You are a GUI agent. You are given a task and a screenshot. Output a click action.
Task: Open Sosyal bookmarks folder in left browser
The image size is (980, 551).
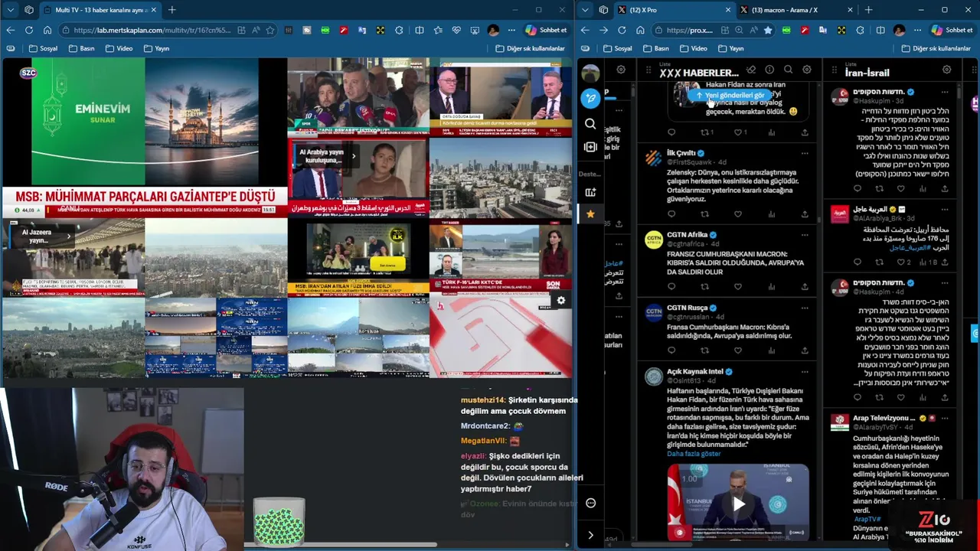click(43, 48)
